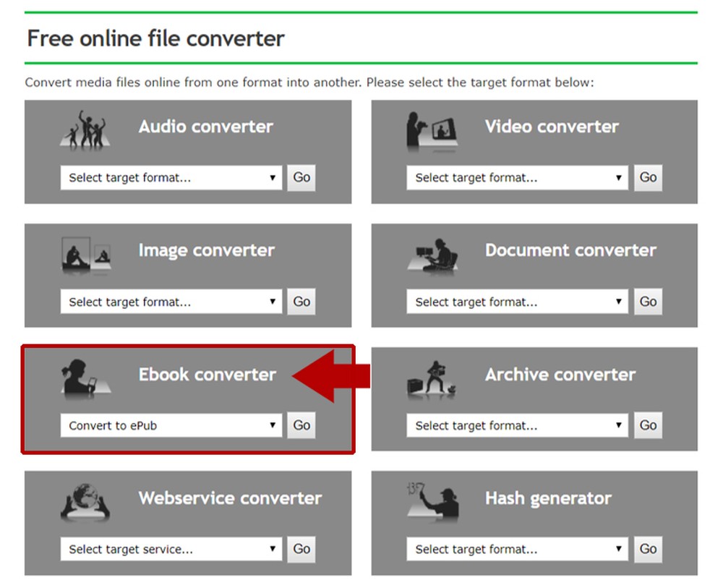Open the 'Convert to ePub' dropdown
Screen dimensions: 723x588
click(171, 425)
